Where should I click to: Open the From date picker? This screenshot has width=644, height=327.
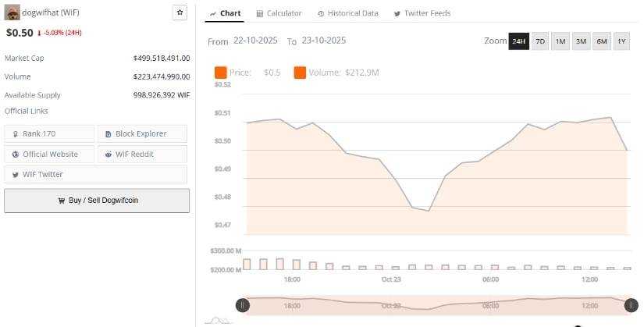257,41
